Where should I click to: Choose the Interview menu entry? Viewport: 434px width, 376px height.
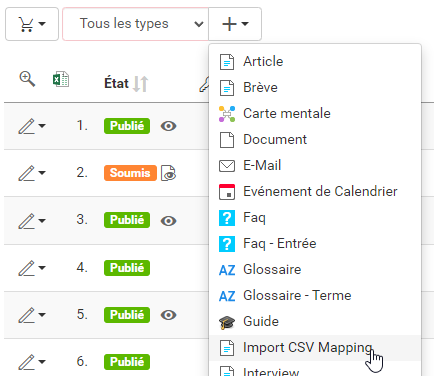[x=315, y=369]
